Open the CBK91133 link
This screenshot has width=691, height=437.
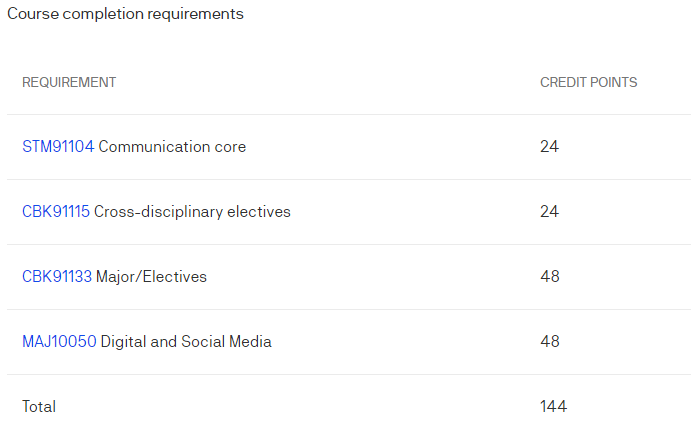pyautogui.click(x=57, y=277)
